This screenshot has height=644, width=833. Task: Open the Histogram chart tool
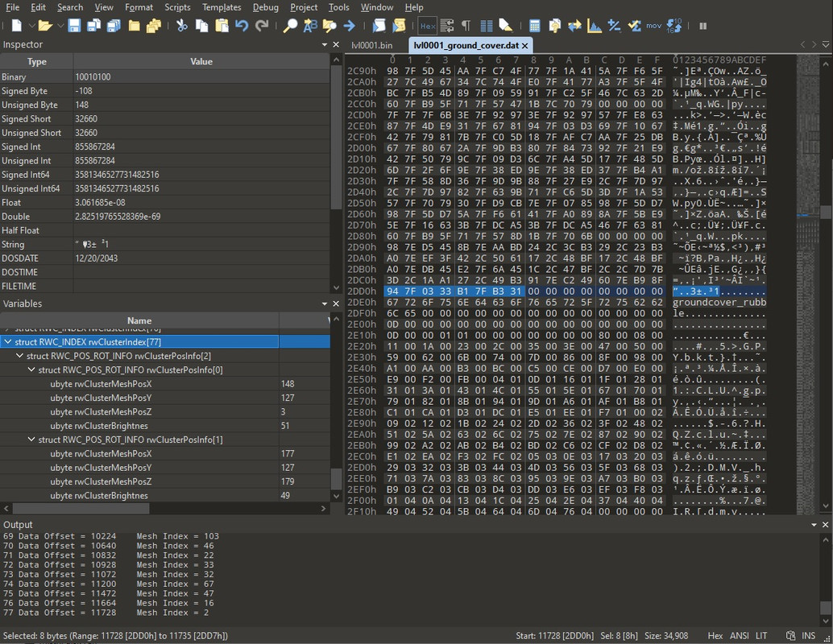(595, 26)
